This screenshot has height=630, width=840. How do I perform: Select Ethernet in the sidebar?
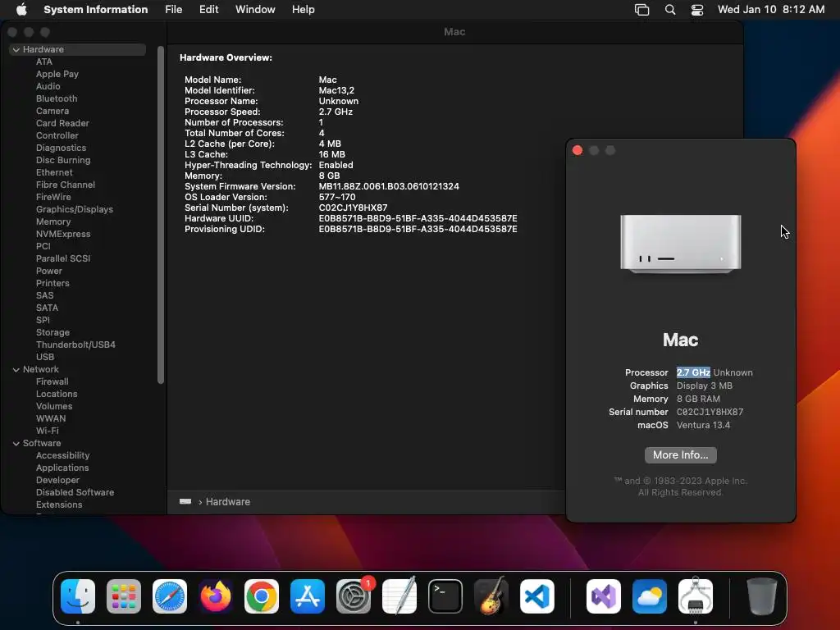(54, 172)
